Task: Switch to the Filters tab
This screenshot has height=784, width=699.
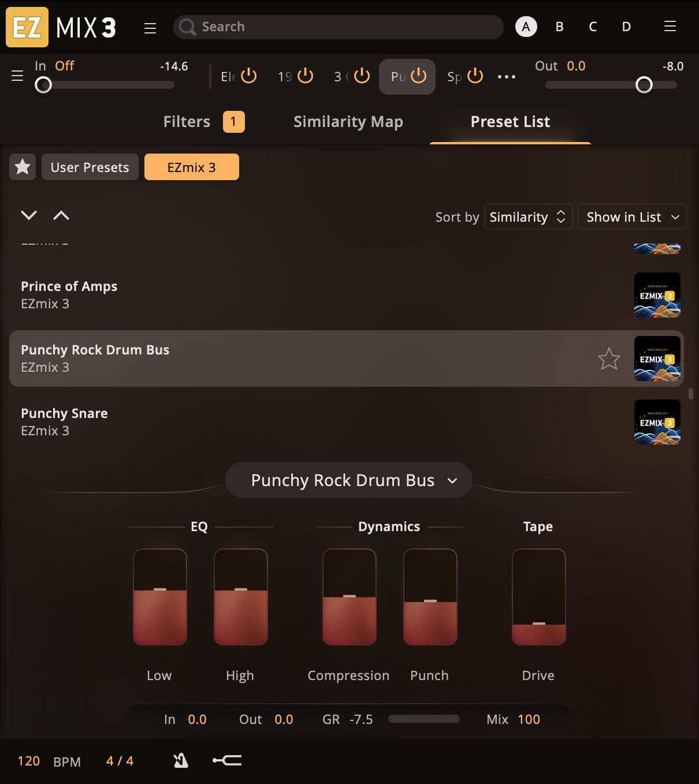Action: pos(187,122)
